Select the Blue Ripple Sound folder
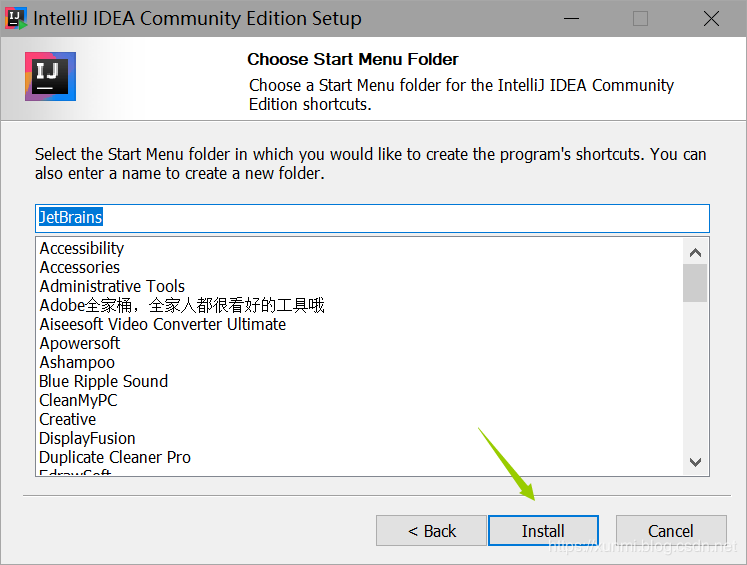 click(x=104, y=381)
